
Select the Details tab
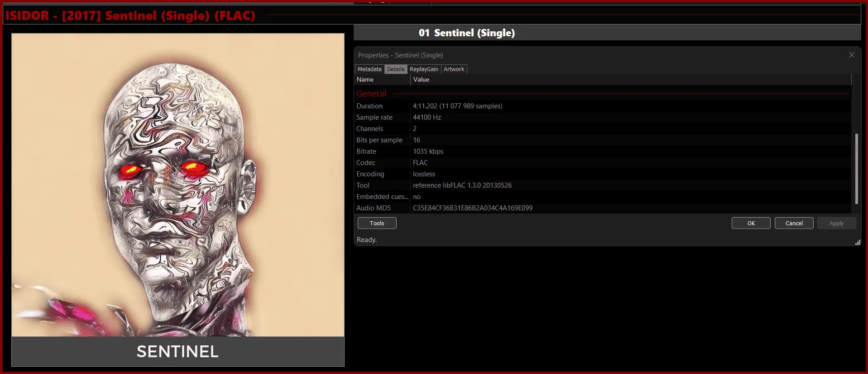(x=396, y=69)
